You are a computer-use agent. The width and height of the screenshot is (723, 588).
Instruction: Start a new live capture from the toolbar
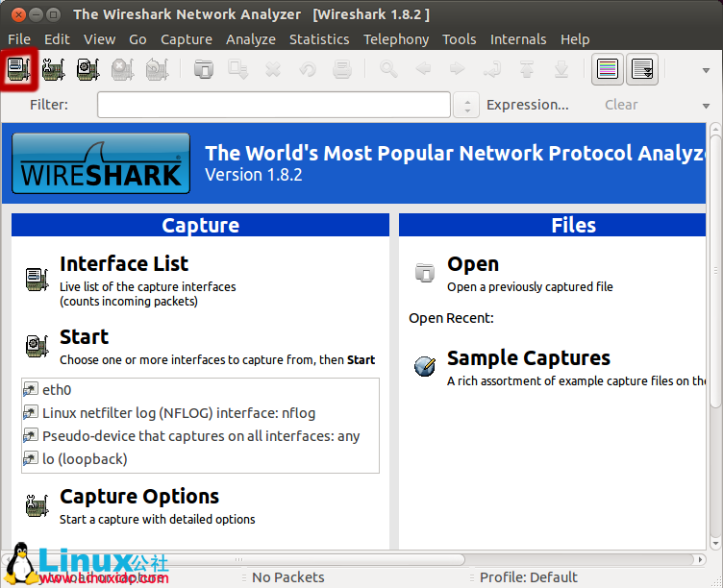[87, 69]
